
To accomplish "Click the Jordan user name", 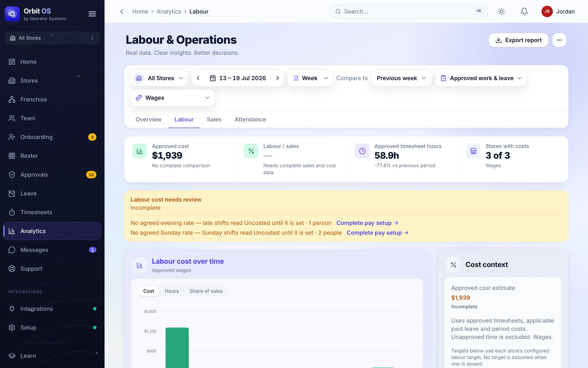I will tap(565, 12).
